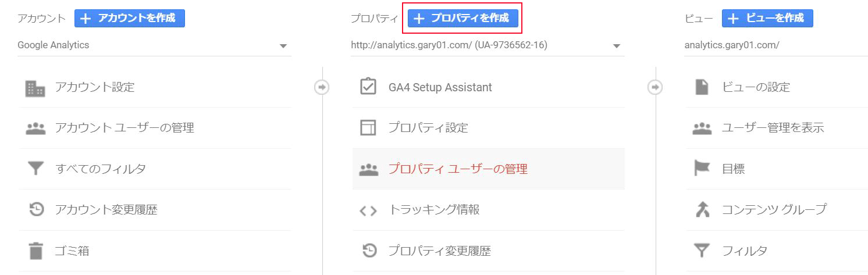Viewport: 868px width, 275px height.
Task: Click the account change history clock icon
Action: coord(37,210)
